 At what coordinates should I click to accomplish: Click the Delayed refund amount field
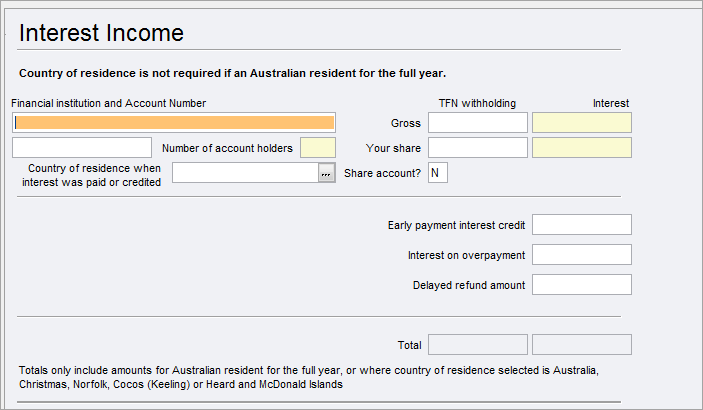point(581,285)
